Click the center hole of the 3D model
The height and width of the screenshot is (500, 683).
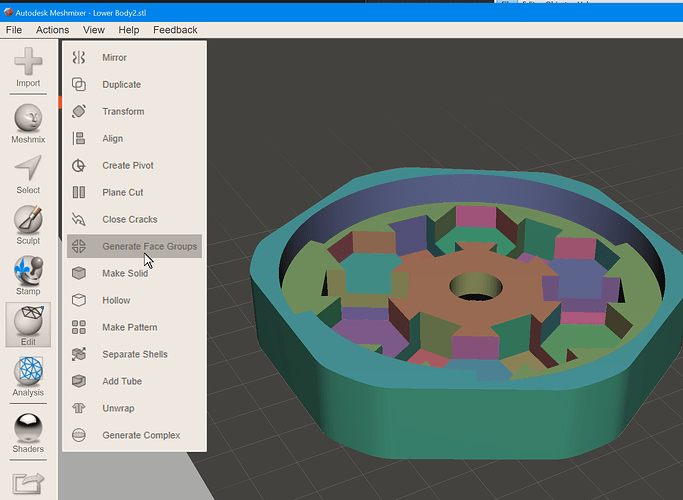[x=476, y=287]
